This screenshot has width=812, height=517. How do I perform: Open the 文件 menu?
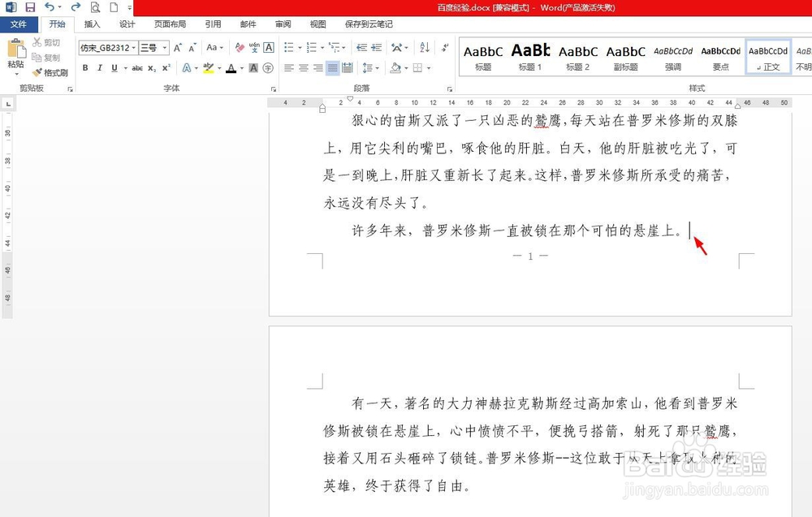click(x=19, y=24)
